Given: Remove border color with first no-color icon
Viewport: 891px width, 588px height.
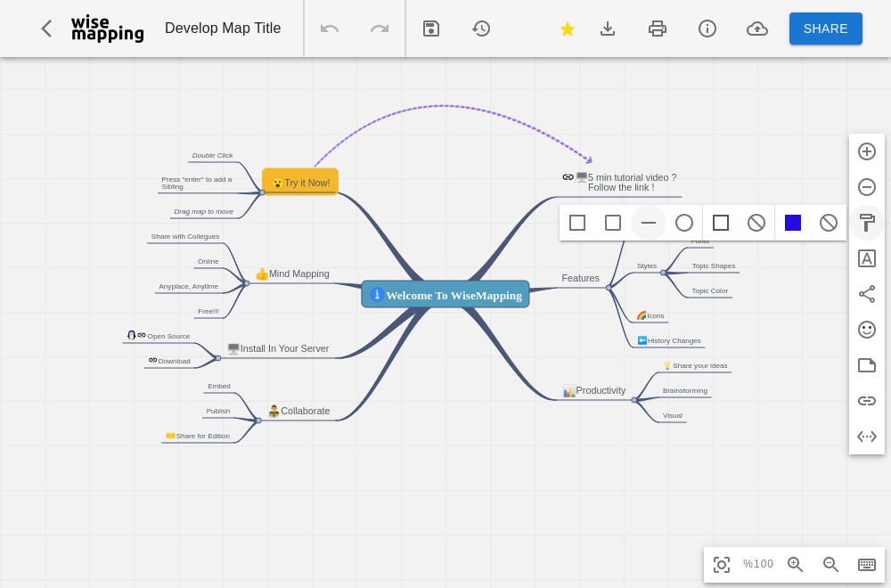Looking at the screenshot, I should 756,223.
